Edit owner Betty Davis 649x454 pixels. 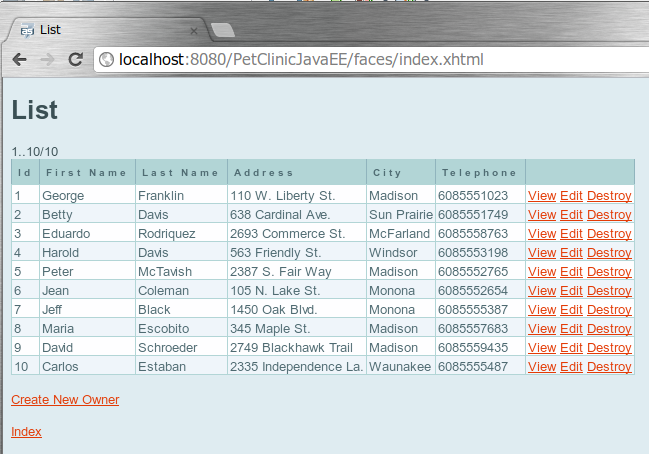(571, 215)
